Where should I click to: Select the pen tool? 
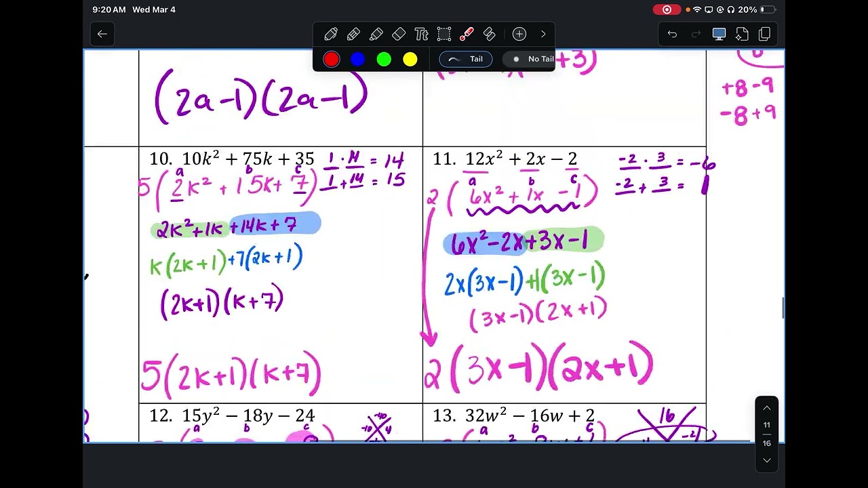tap(331, 34)
